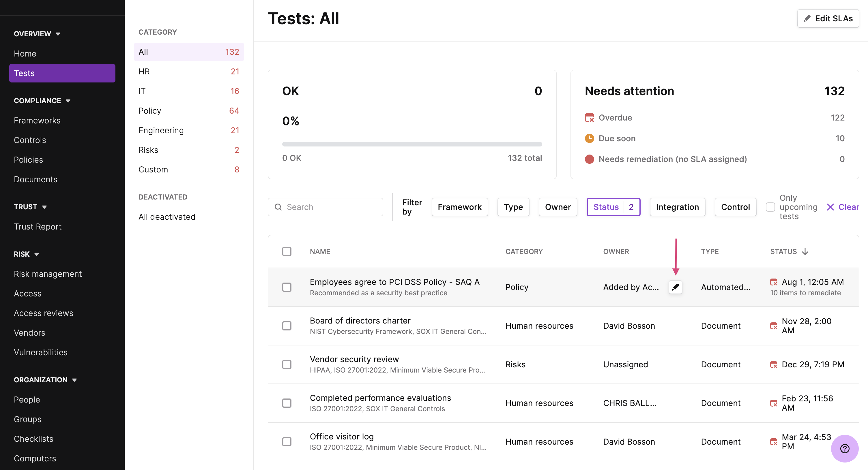The height and width of the screenshot is (470, 868).
Task: Click overdue icon in Vendor security review row
Action: tap(774, 365)
